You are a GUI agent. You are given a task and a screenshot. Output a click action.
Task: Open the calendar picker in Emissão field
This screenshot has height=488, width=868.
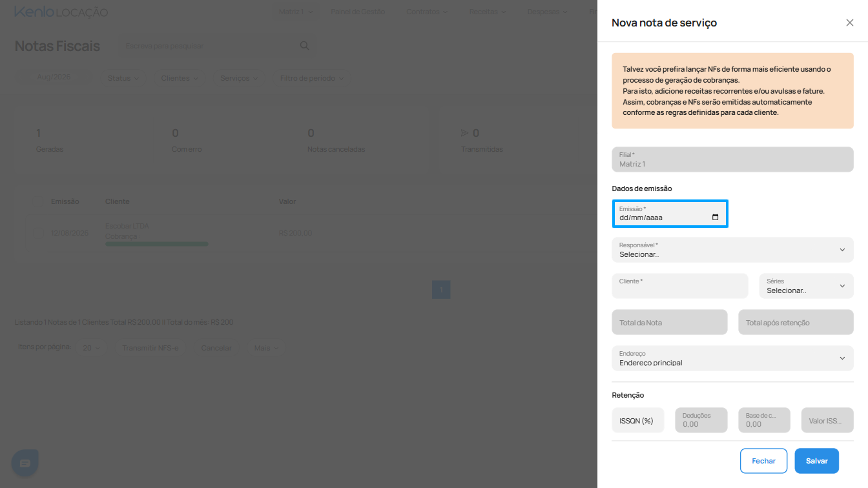pos(715,218)
